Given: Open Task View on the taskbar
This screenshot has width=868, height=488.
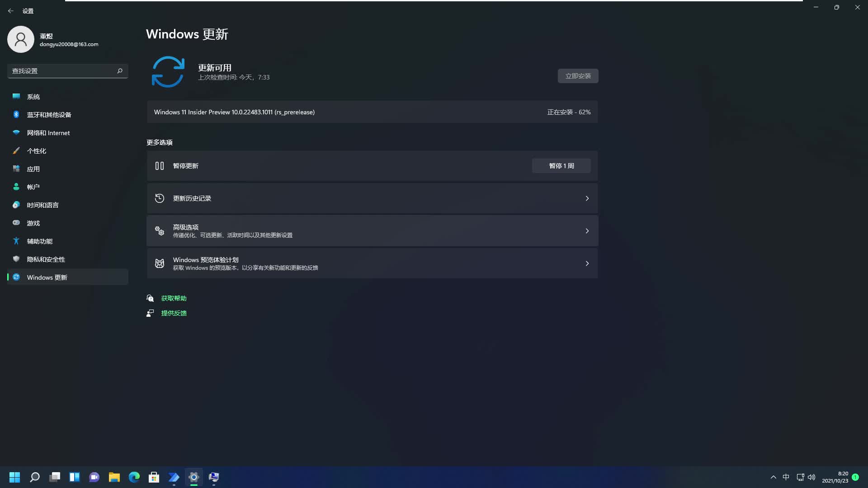Looking at the screenshot, I should 55,477.
